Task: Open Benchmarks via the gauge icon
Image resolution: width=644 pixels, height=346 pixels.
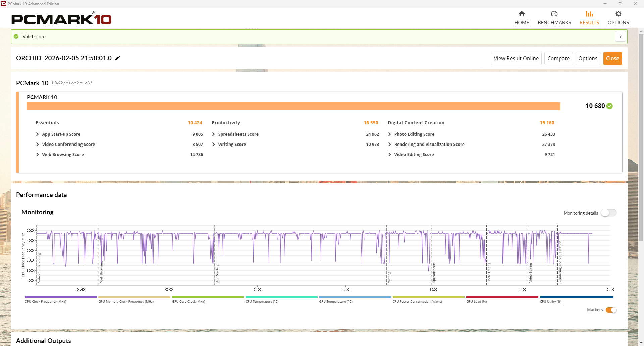Action: (554, 14)
